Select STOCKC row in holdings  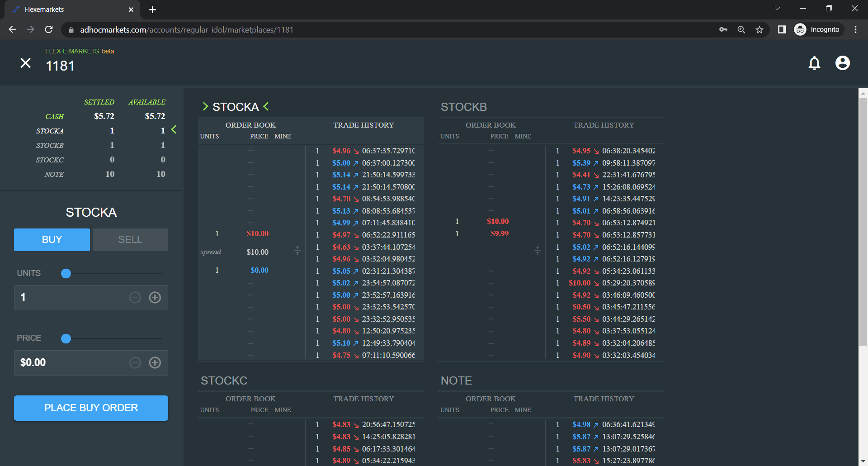100,160
